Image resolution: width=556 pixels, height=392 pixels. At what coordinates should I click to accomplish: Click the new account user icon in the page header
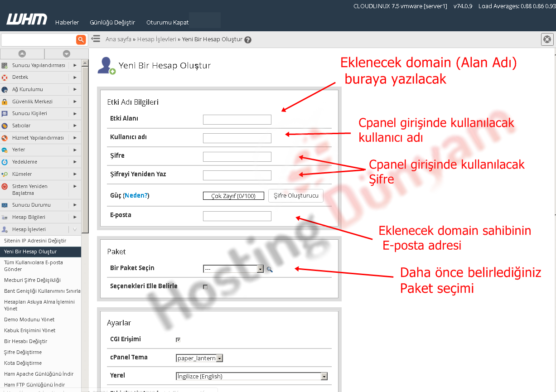click(106, 66)
